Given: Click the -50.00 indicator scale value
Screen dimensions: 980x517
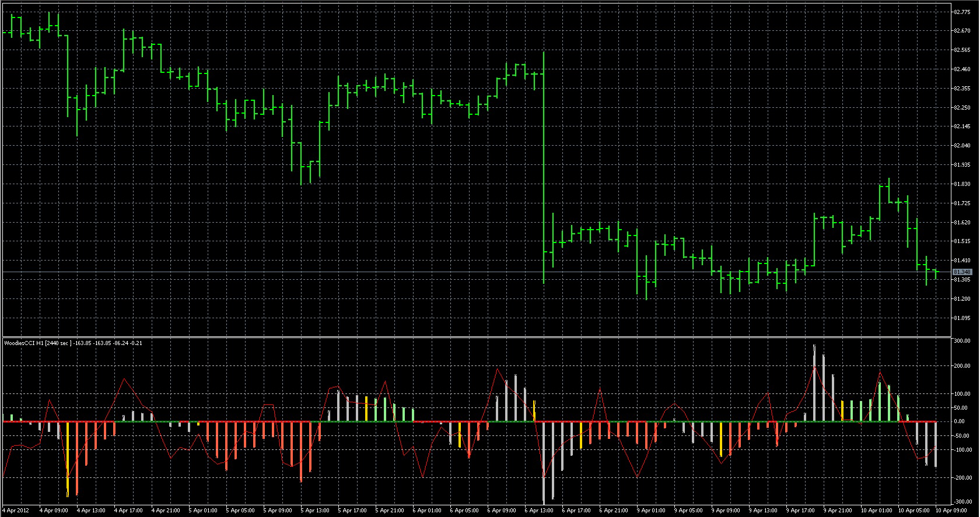Looking at the screenshot, I should (x=961, y=436).
